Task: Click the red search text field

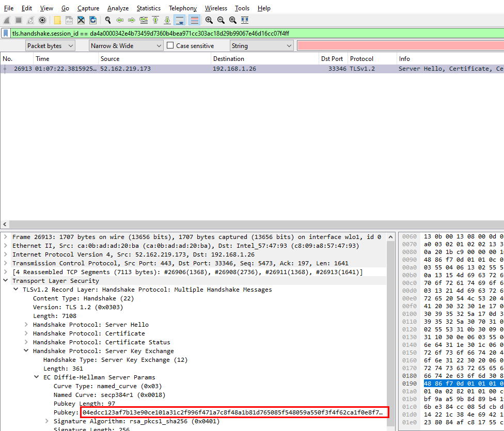Action: (400, 45)
